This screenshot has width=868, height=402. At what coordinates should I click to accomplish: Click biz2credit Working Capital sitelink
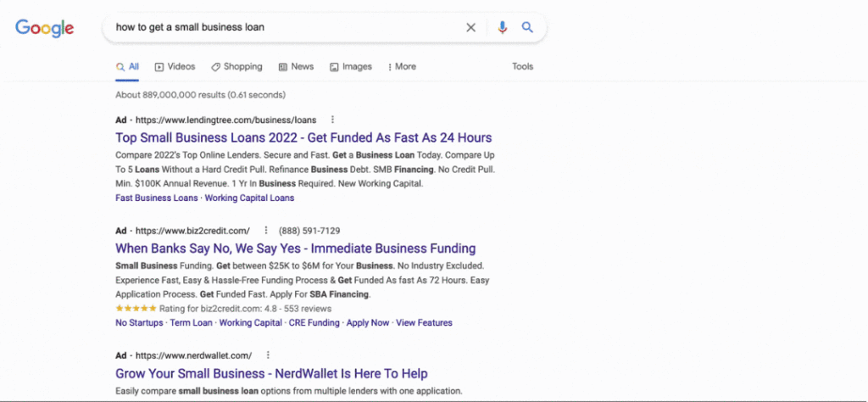251,322
